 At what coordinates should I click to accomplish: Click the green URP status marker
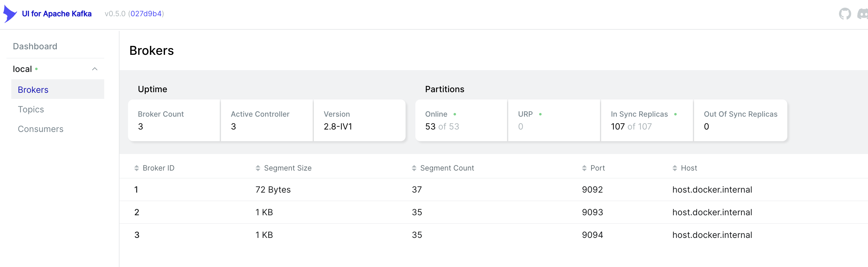click(540, 115)
